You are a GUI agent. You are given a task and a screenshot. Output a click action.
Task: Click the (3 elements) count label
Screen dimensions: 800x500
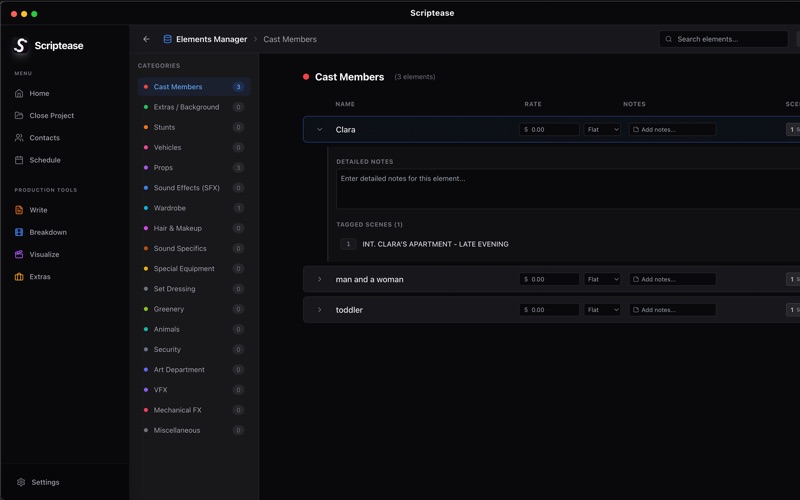pos(415,77)
